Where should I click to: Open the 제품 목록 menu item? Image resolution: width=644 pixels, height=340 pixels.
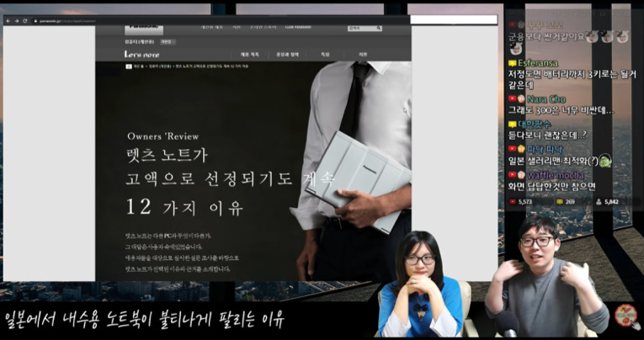pyautogui.click(x=250, y=54)
